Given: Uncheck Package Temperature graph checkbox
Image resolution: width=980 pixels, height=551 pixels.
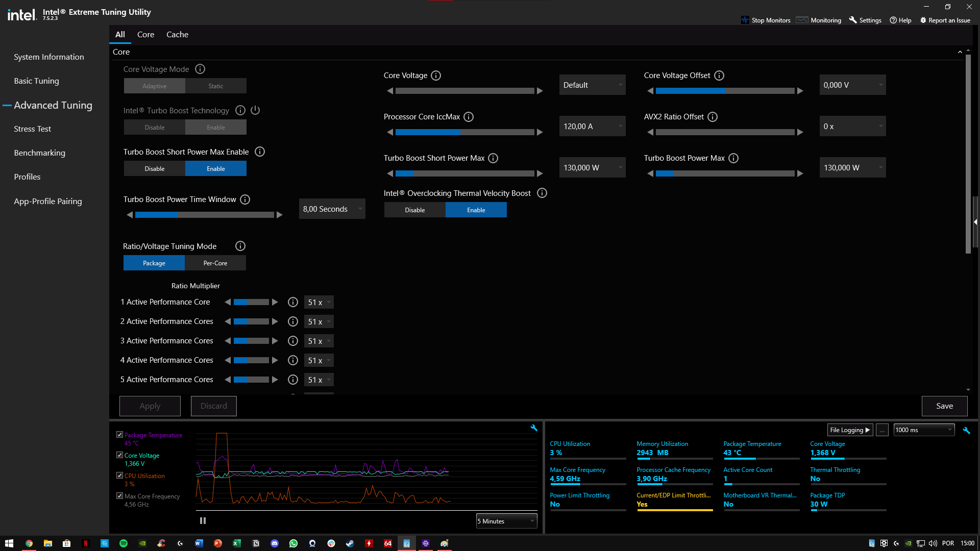Looking at the screenshot, I should tap(119, 435).
